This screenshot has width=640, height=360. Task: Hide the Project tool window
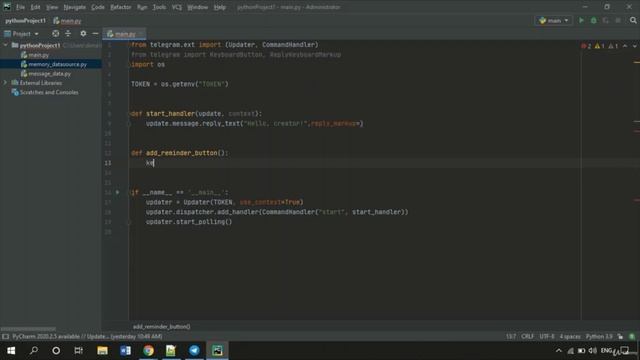(x=95, y=34)
